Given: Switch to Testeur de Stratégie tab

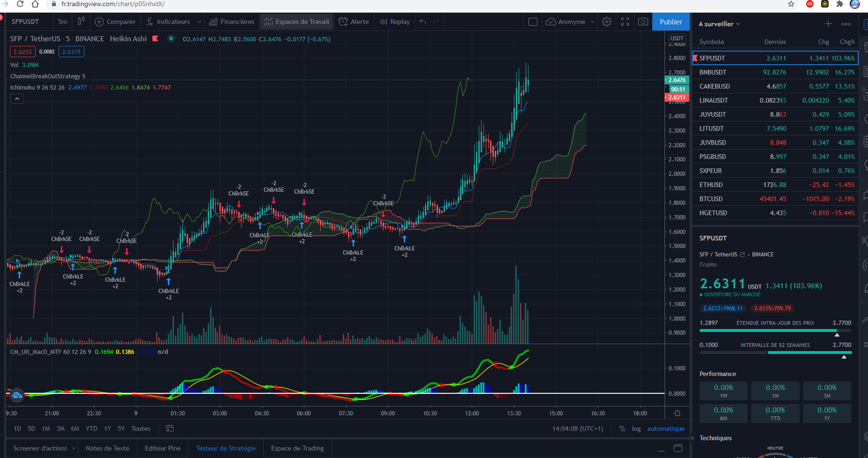Looking at the screenshot, I should coord(226,448).
